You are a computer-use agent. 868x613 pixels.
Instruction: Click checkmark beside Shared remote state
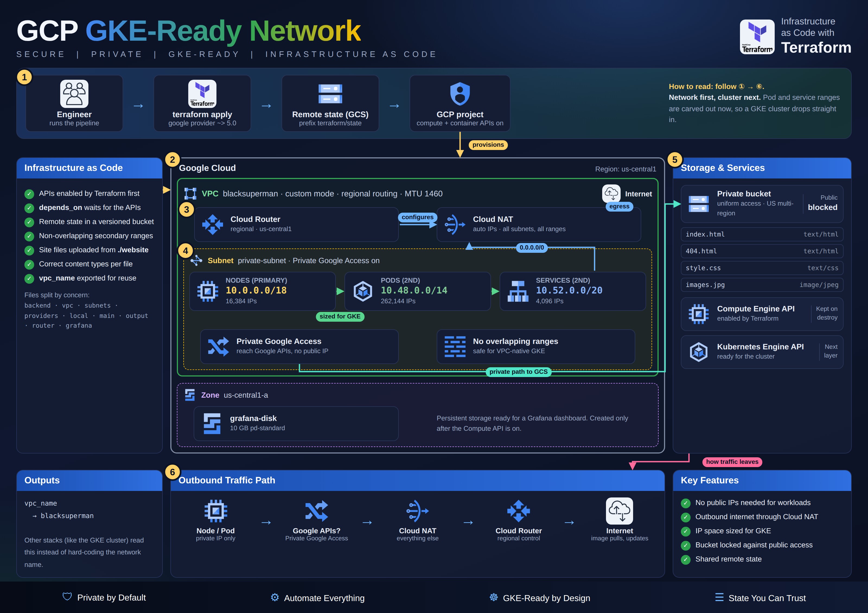[685, 559]
